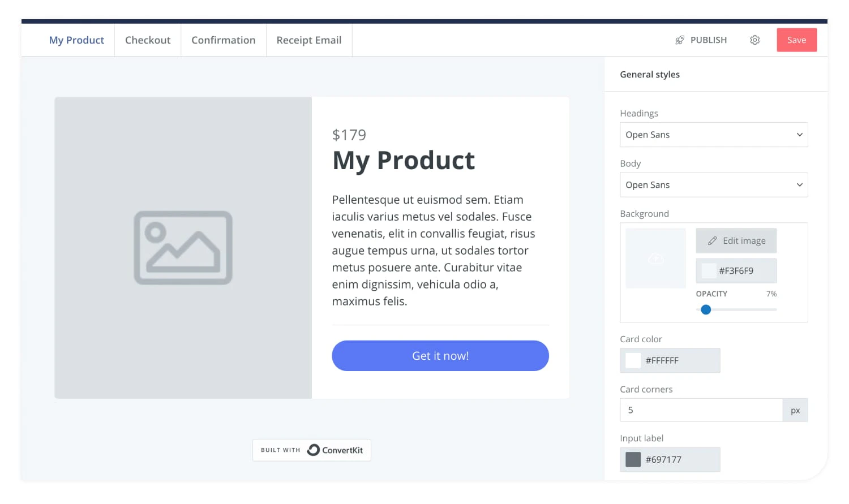This screenshot has height=504, width=849.
Task: Click the Publish paper-plane icon
Action: 679,40
